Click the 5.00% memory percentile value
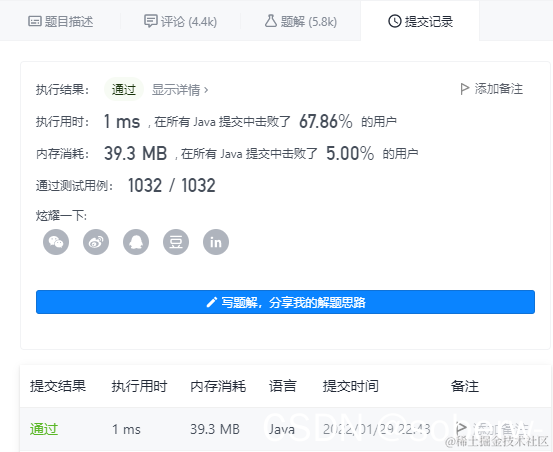553x452 pixels. [x=350, y=153]
